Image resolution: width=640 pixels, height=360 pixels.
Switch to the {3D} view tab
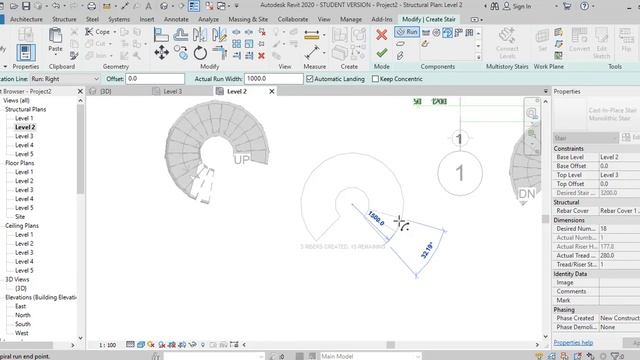pyautogui.click(x=105, y=91)
